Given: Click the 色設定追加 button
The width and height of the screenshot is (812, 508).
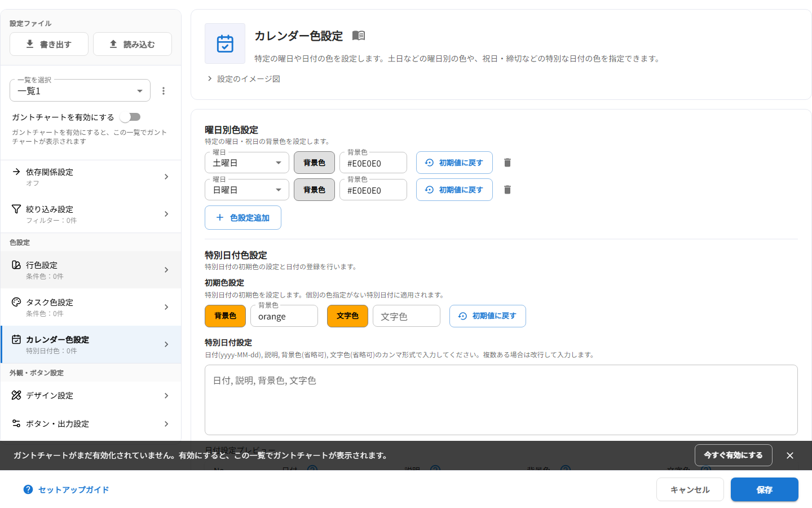Looking at the screenshot, I should click(x=243, y=218).
